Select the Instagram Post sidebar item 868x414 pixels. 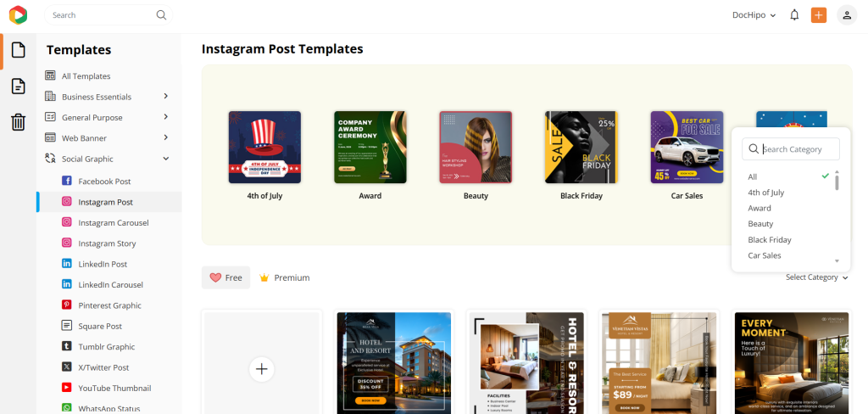tap(109, 202)
